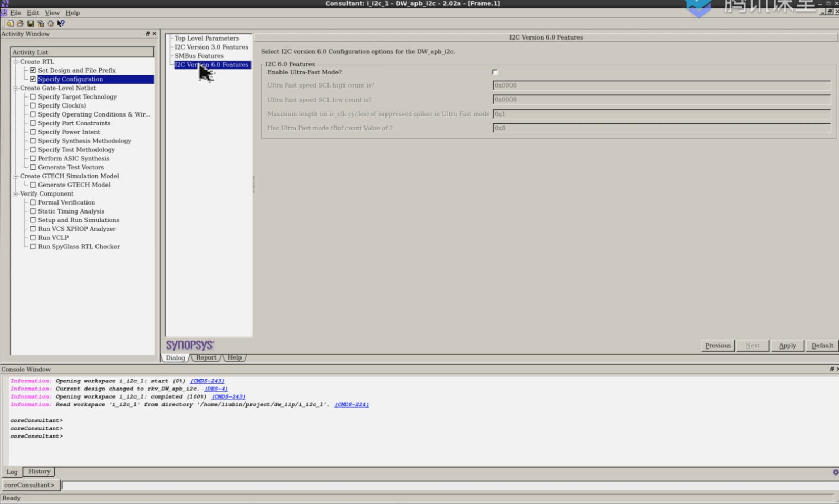Viewport: 839px width, 504px height.
Task: Check the Run VCLP box
Action: [x=33, y=238]
